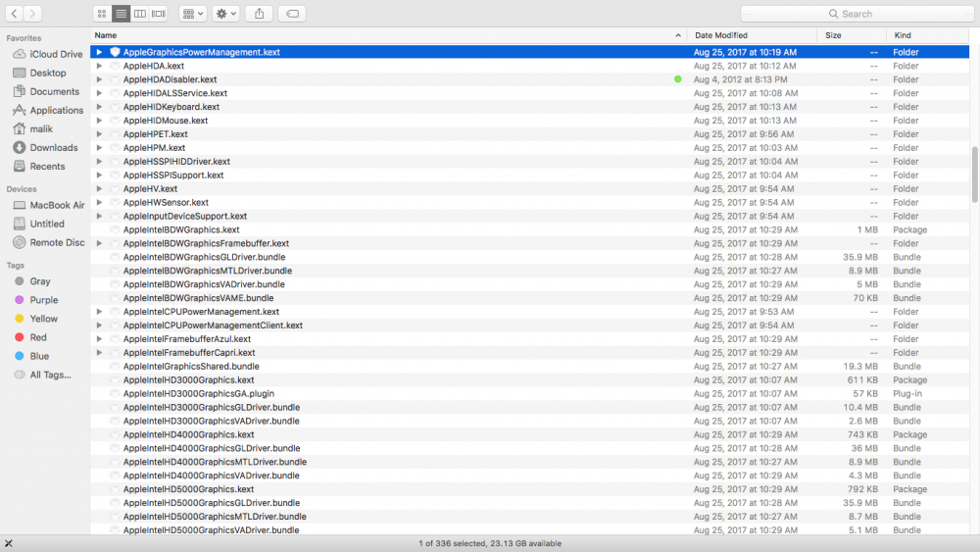Expand AppleIntelCPUPowerManagement.kext triangle
980x552 pixels.
99,312
